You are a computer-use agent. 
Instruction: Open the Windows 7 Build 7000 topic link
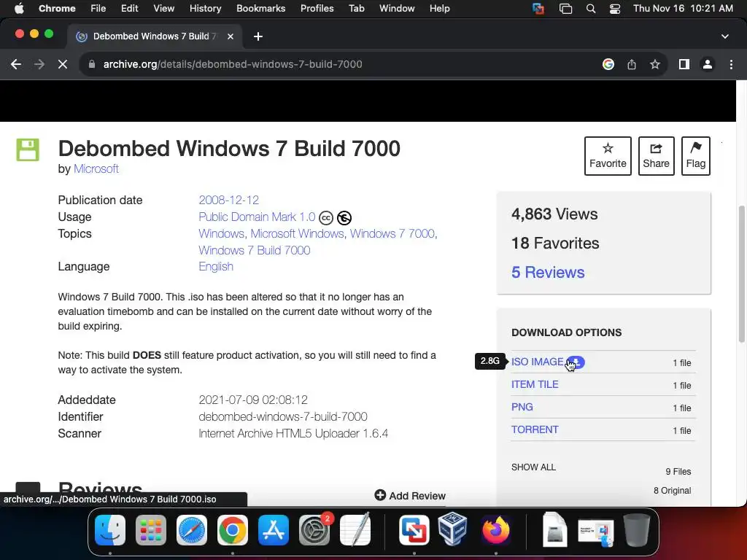(255, 250)
